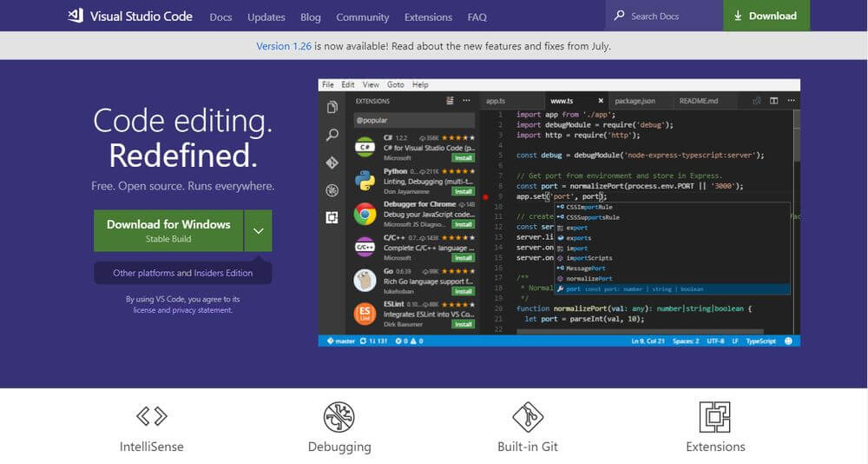
Task: Click the open changes icon in editor toolbar
Action: tap(757, 100)
